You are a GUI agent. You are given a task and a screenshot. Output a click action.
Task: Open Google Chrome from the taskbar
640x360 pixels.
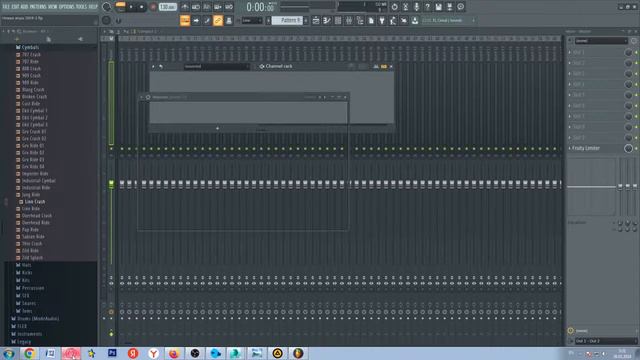tap(29, 353)
